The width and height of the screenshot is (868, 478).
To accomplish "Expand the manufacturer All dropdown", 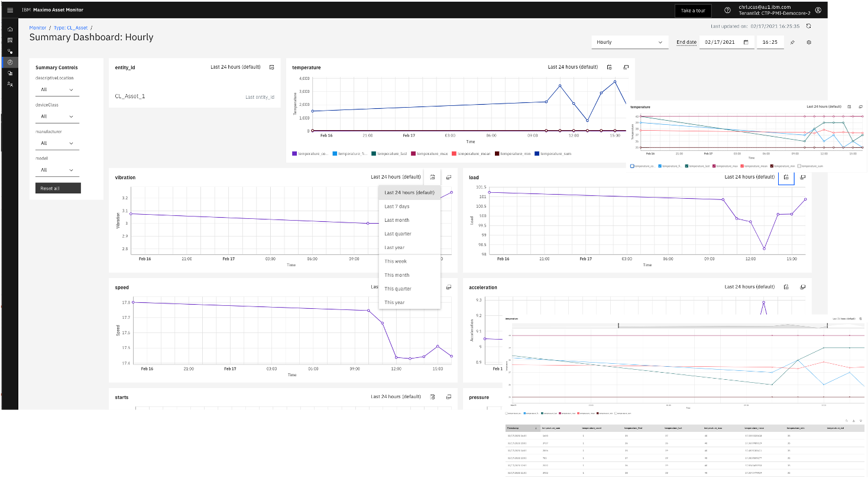I will tap(57, 143).
